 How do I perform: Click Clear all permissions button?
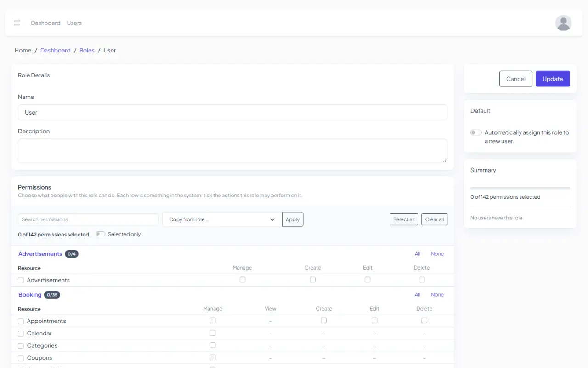point(434,219)
